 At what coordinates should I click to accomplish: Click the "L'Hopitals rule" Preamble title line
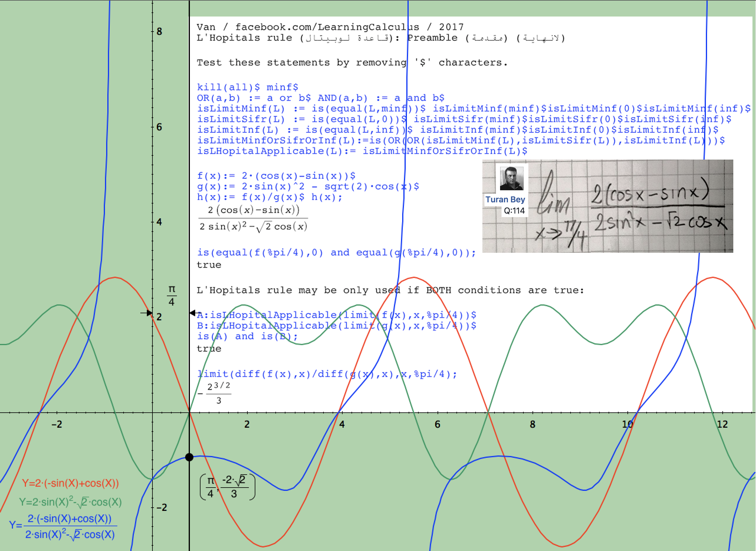(x=381, y=38)
